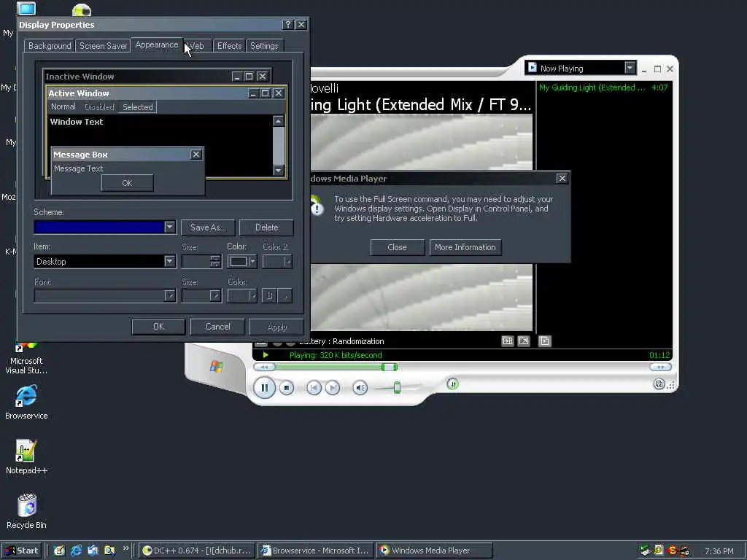This screenshot has height=560, width=747.
Task: Open the Now Playing dropdown
Action: point(630,68)
